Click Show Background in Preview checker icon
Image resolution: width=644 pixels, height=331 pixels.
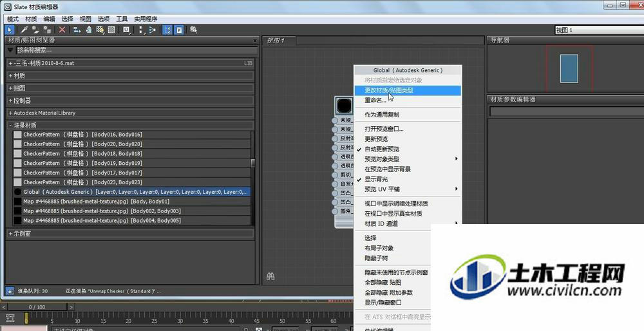(111, 30)
